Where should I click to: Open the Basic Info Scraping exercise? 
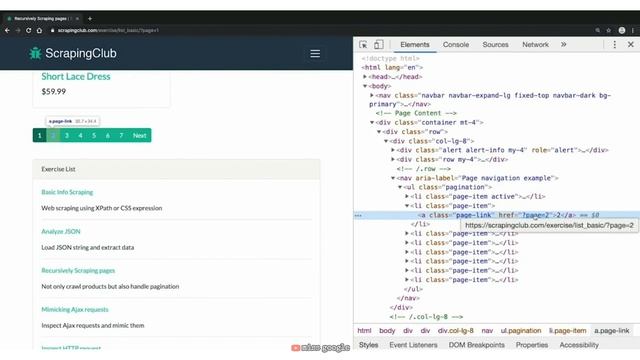tap(67, 192)
